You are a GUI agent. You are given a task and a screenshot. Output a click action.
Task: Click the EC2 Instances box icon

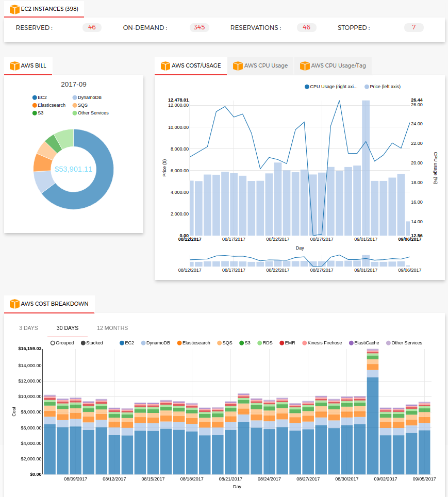(14, 9)
